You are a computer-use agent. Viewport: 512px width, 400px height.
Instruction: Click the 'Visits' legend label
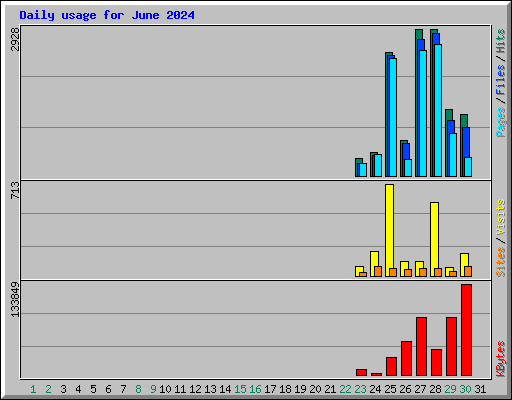pyautogui.click(x=501, y=217)
